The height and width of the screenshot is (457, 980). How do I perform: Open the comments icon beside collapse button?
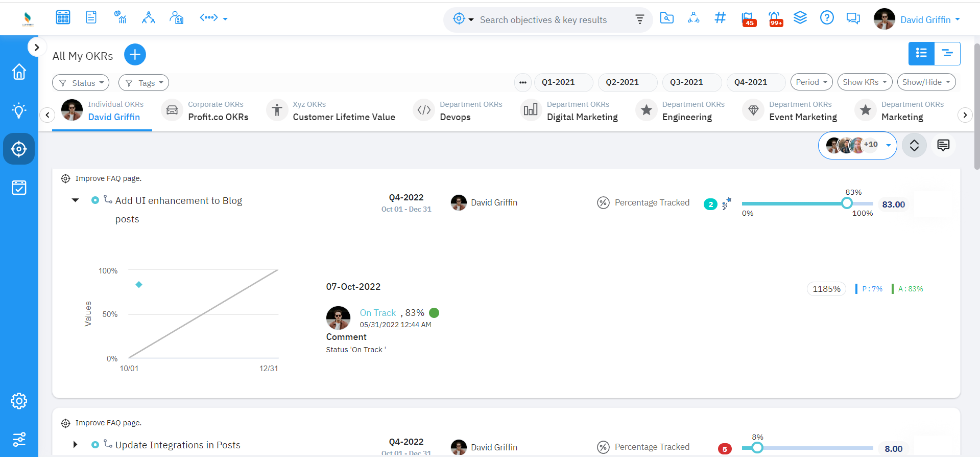point(943,146)
